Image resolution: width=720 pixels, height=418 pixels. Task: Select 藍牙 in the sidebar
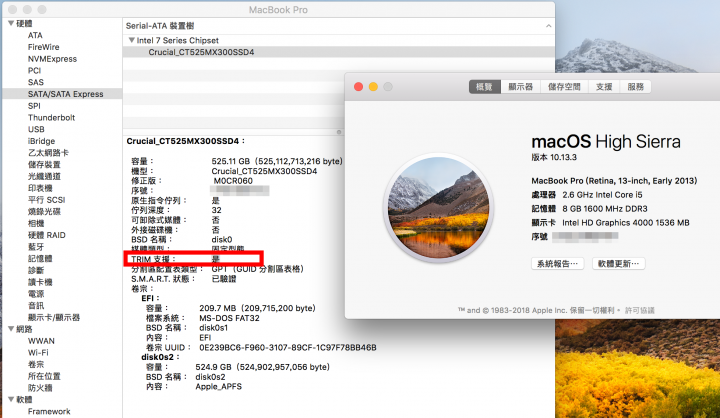pyautogui.click(x=36, y=247)
